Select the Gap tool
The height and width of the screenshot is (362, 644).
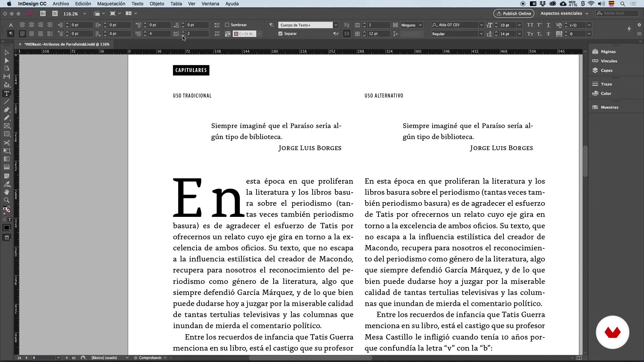6,76
